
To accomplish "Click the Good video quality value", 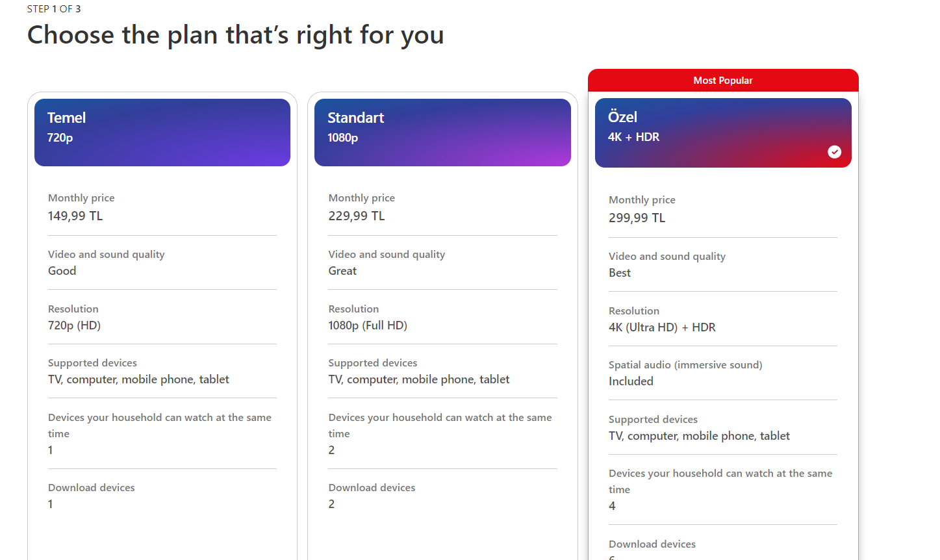I will (x=62, y=271).
